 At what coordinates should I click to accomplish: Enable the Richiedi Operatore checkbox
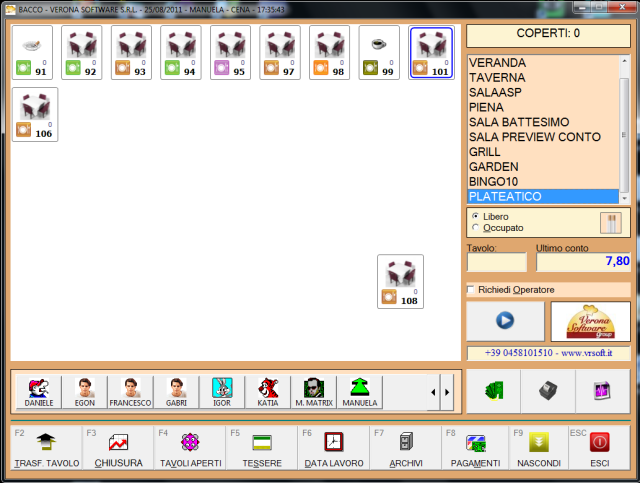coord(471,289)
